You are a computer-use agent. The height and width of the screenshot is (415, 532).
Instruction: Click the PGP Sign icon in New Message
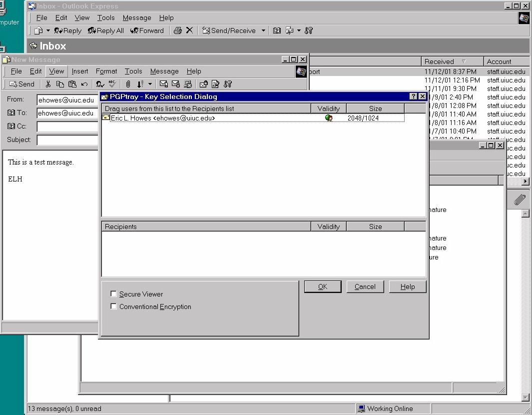tap(215, 84)
